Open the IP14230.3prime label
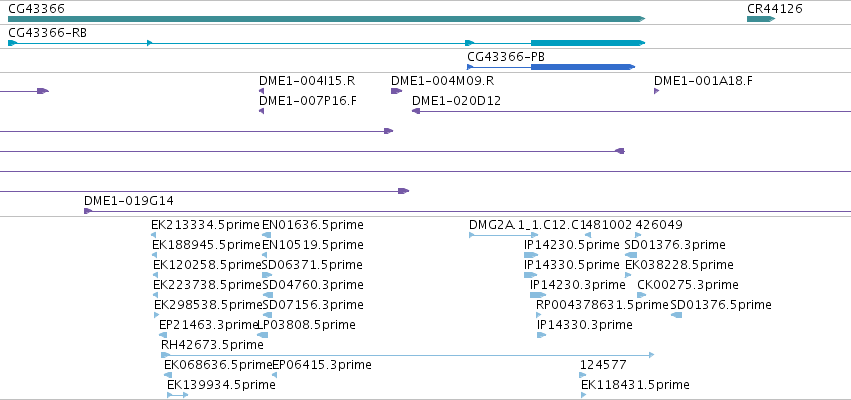 coord(577,285)
